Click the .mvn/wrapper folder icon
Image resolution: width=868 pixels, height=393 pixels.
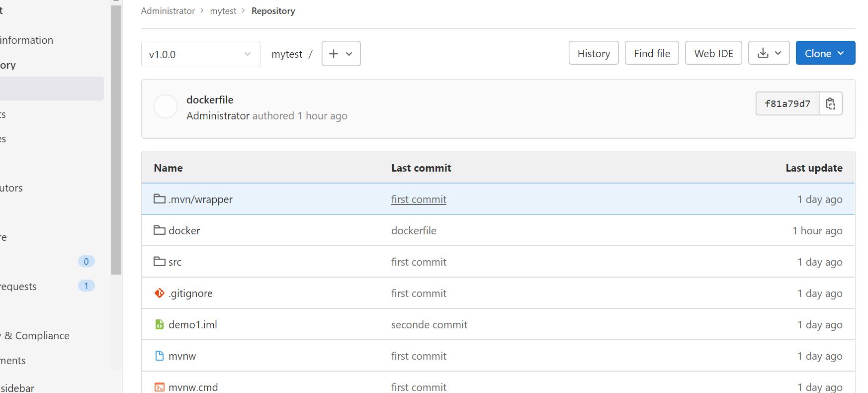click(160, 198)
